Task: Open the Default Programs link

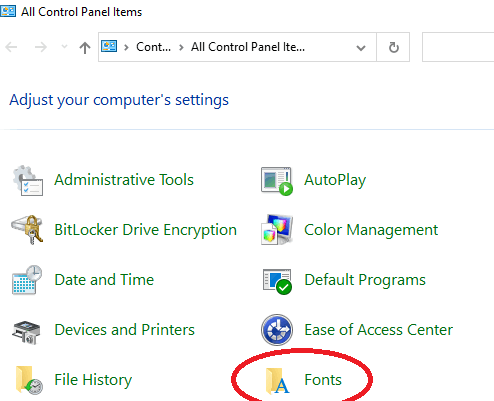Action: tap(365, 280)
